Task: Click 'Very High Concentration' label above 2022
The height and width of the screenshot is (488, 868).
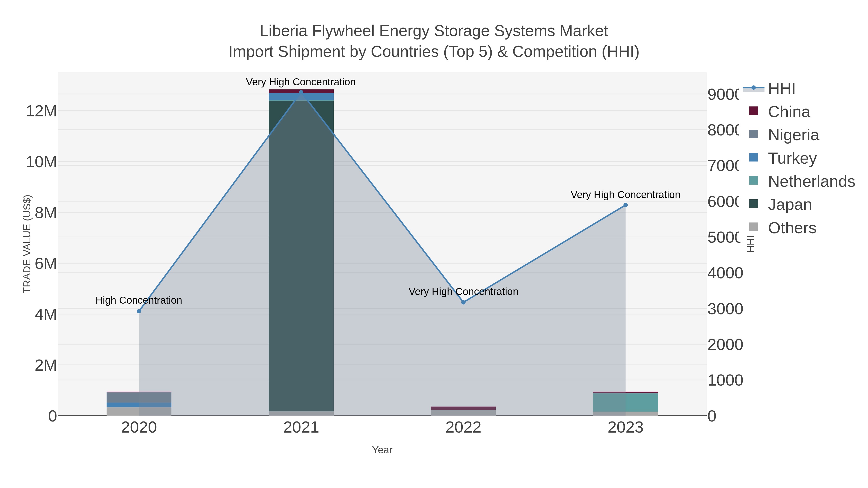Action: pyautogui.click(x=463, y=291)
